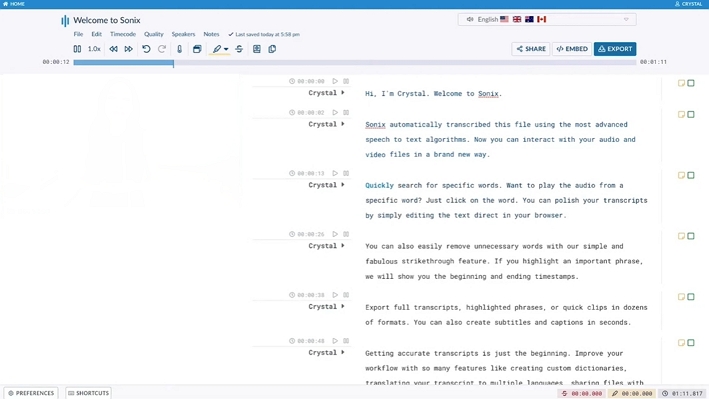Click the toolbar icon next to strikethrough
The image size is (709, 399).
click(257, 49)
